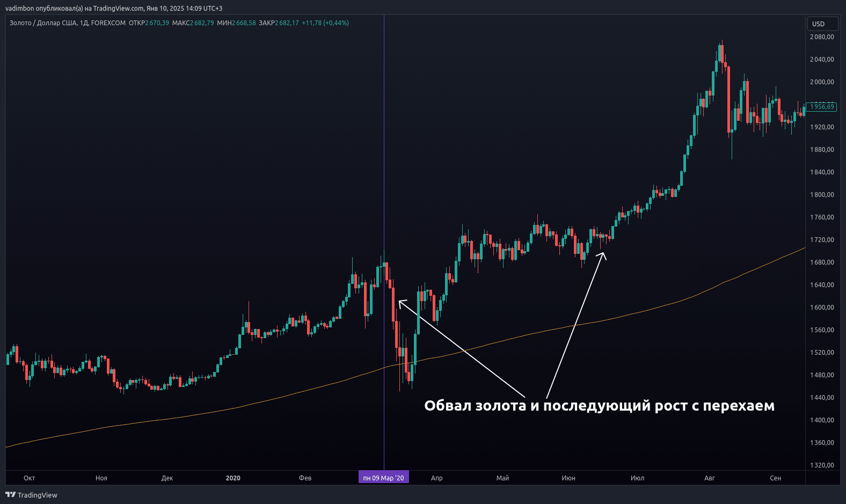
Task: Click the Окт label on time axis
Action: tap(30, 478)
